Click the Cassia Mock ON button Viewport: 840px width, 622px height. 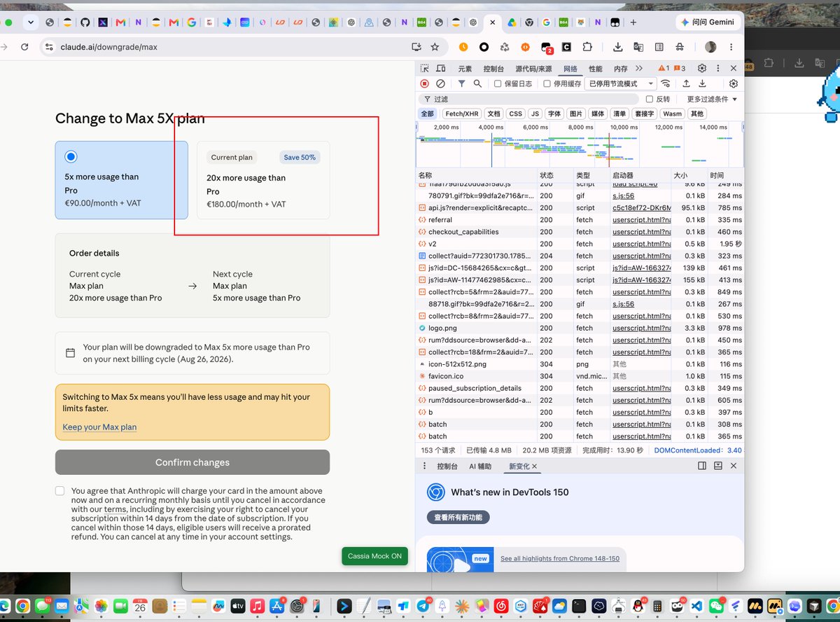375,555
